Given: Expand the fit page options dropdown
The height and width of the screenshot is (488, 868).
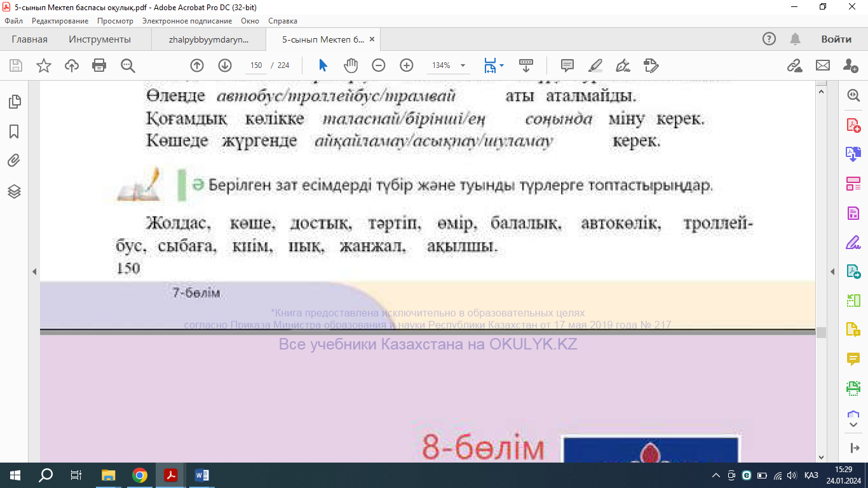Looking at the screenshot, I should pos(502,65).
